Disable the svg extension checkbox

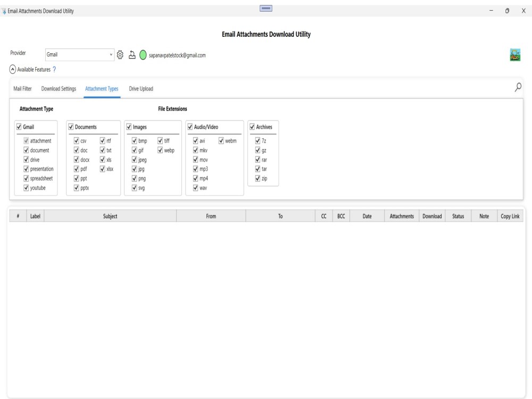(x=135, y=188)
